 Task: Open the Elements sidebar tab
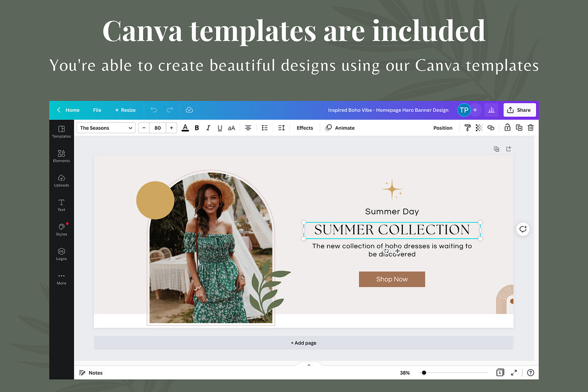[x=61, y=156]
